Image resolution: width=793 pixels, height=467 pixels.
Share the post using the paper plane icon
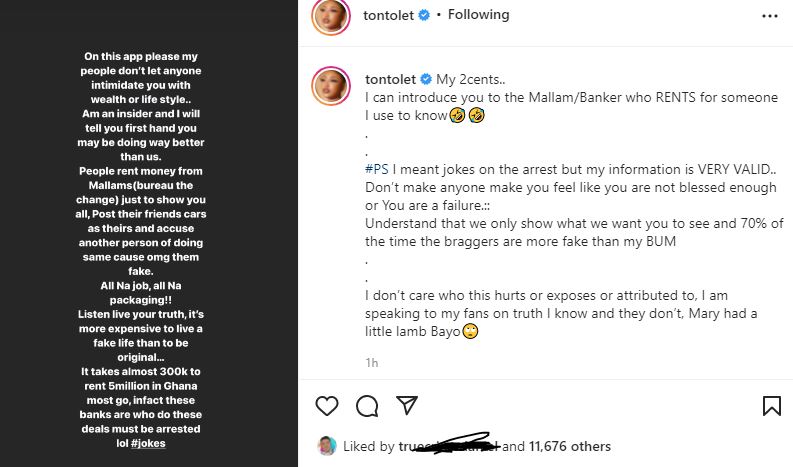406,405
